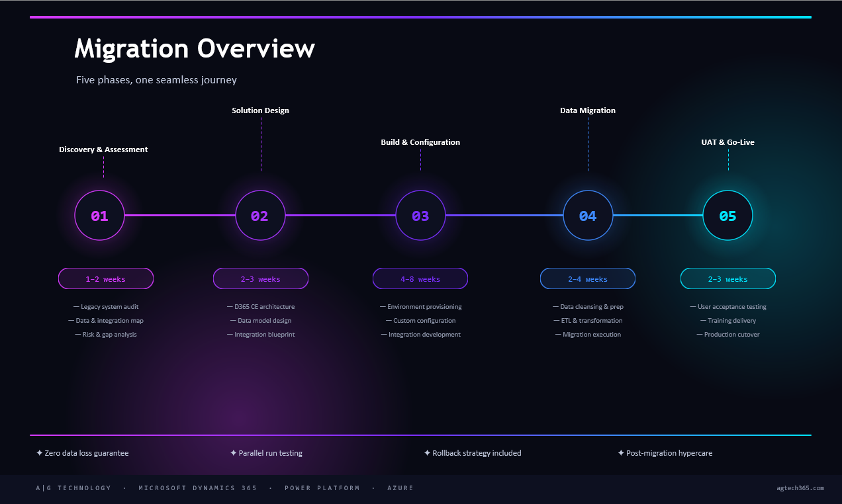The image size is (842, 504).
Task: Select the Discovery & Assessment label
Action: pyautogui.click(x=103, y=149)
